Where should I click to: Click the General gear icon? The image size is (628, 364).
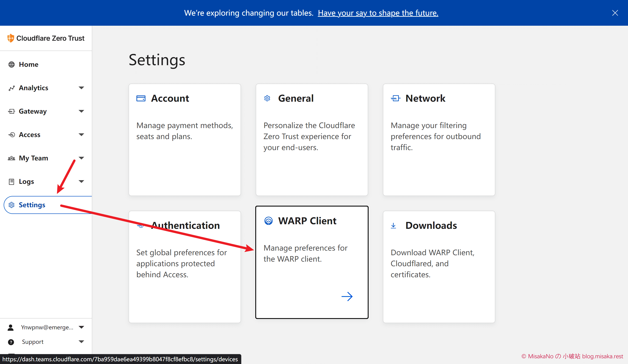coord(267,98)
